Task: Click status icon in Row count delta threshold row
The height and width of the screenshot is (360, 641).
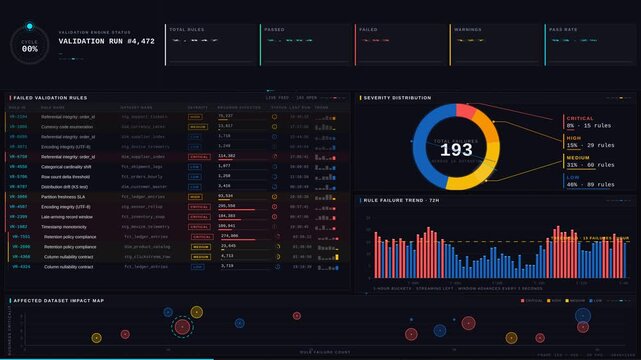Action: 274,177
